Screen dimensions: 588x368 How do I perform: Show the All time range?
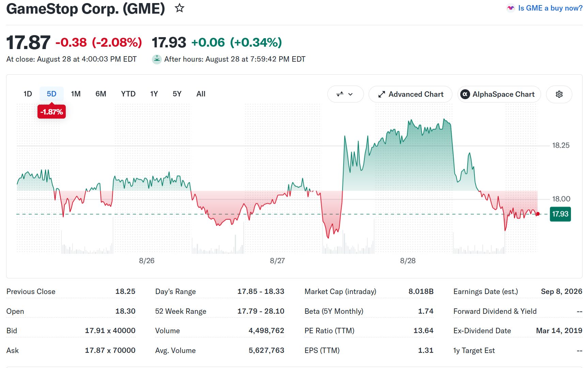point(201,94)
